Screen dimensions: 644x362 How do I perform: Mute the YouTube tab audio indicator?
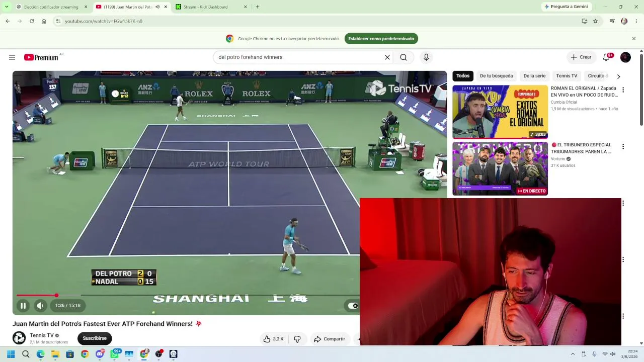[x=157, y=7]
